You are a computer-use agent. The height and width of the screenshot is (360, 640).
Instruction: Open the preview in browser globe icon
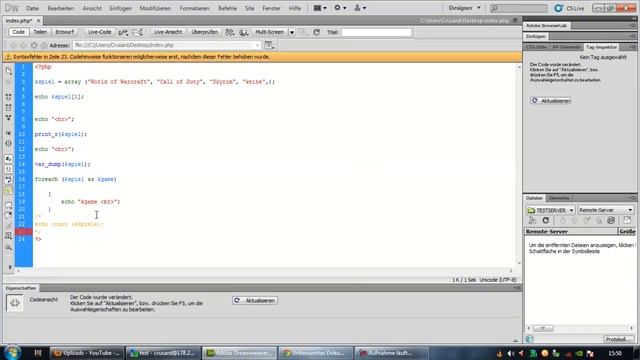click(244, 32)
